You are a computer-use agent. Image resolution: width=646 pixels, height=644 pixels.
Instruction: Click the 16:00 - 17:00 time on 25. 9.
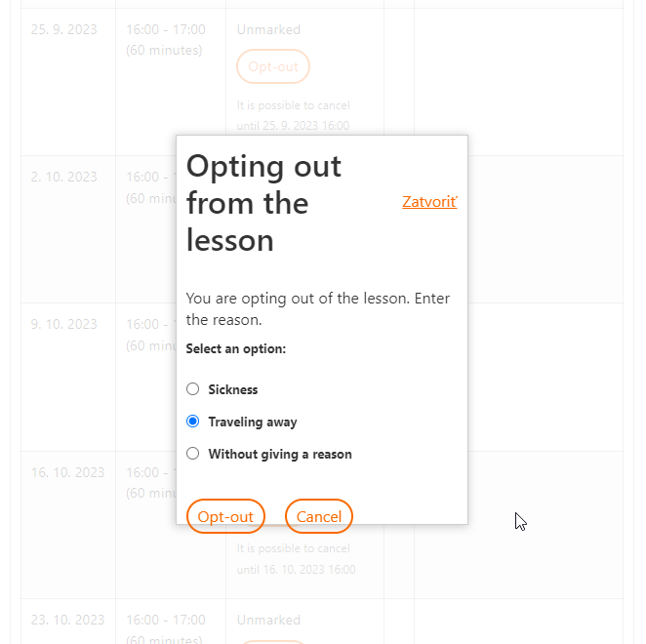166,29
